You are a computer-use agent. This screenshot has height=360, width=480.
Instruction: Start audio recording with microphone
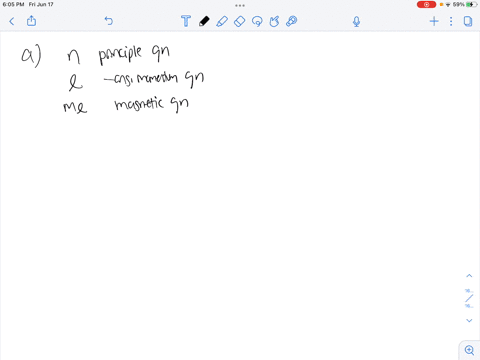[356, 22]
